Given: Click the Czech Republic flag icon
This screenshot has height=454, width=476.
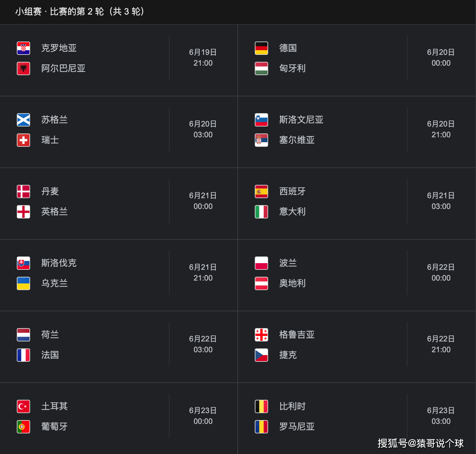Looking at the screenshot, I should click(261, 355).
